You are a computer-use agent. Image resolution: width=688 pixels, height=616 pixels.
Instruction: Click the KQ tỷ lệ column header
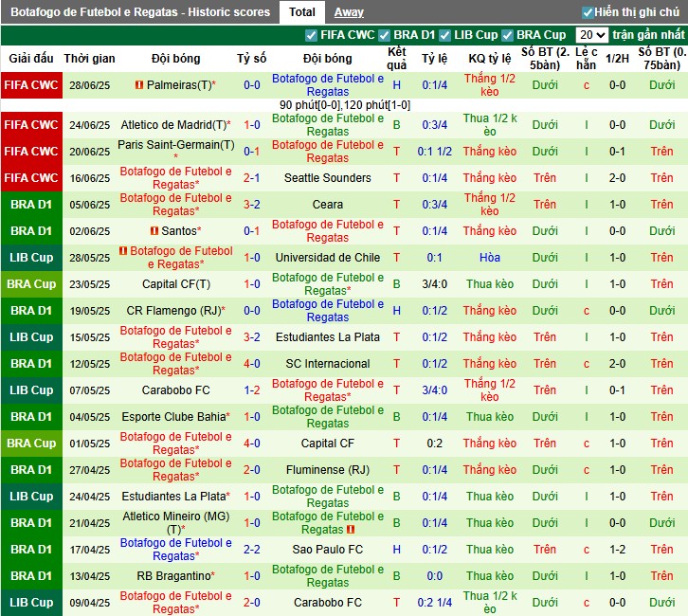[490, 59]
